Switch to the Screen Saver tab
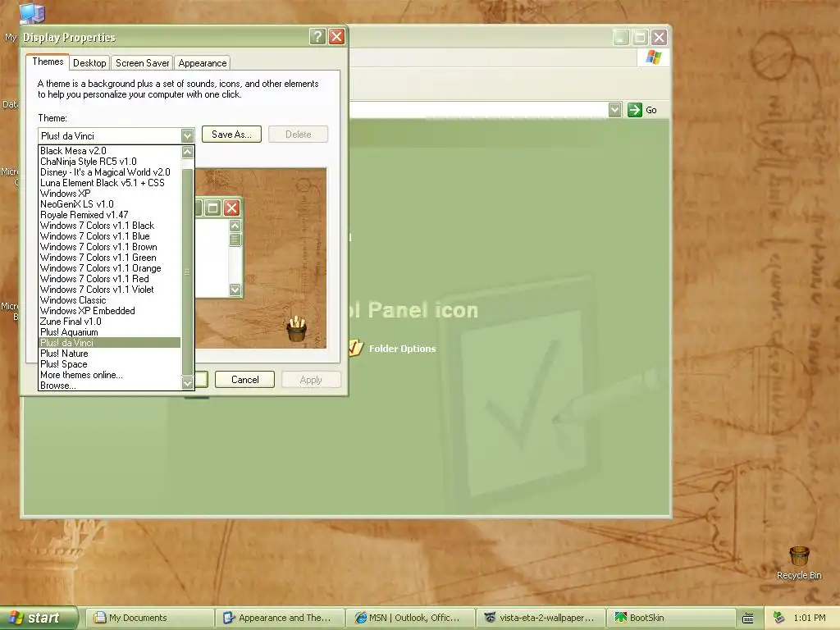The image size is (840, 630). [142, 63]
